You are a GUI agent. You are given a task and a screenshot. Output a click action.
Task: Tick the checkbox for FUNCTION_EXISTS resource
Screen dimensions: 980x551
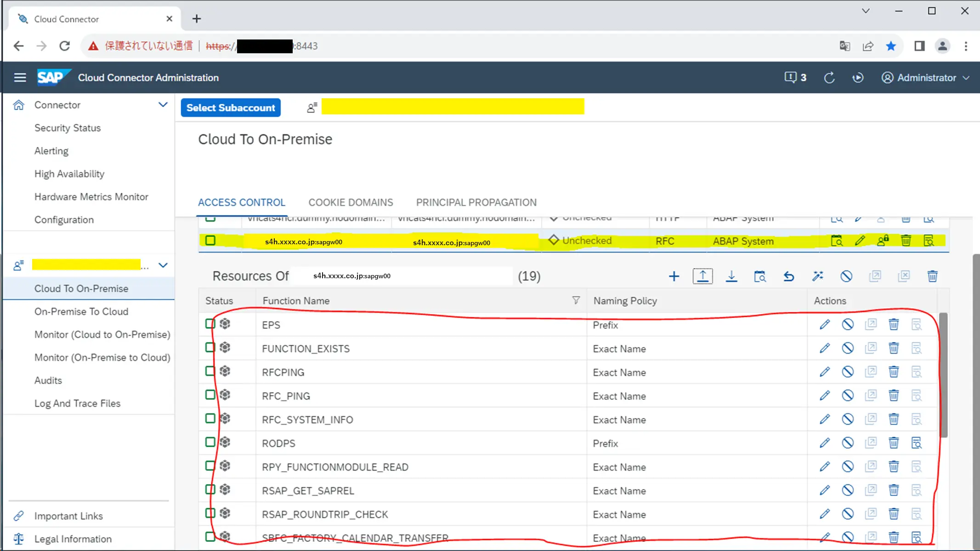210,348
